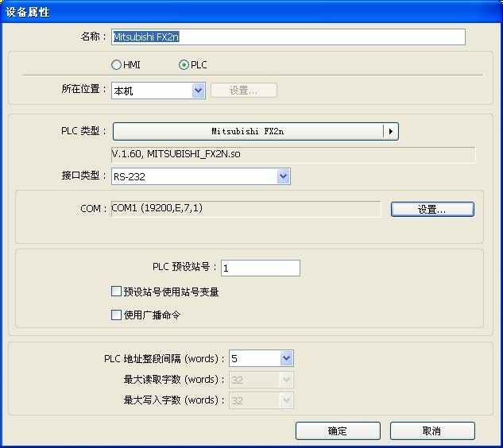Click the 所在位置 label
The width and height of the screenshot is (503, 448).
pyautogui.click(x=83, y=89)
